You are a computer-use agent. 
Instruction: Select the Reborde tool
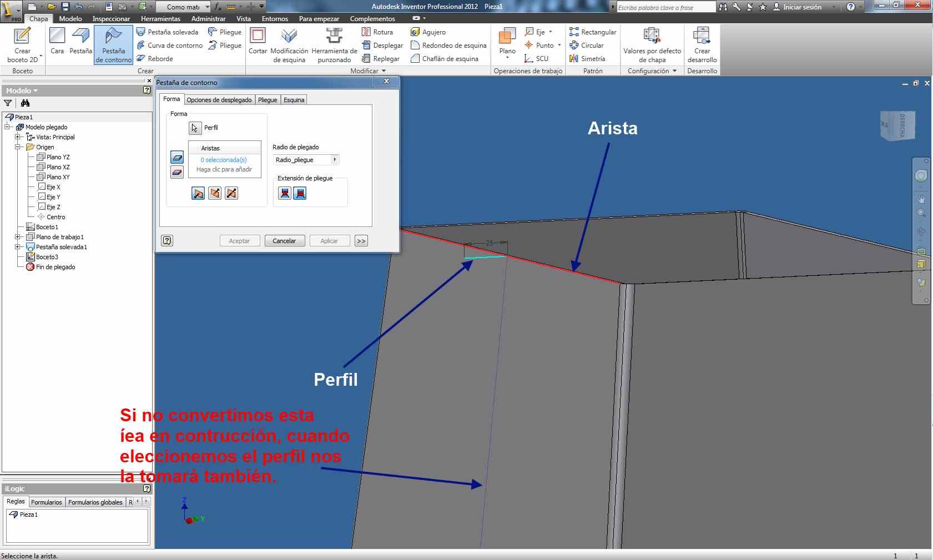point(154,59)
